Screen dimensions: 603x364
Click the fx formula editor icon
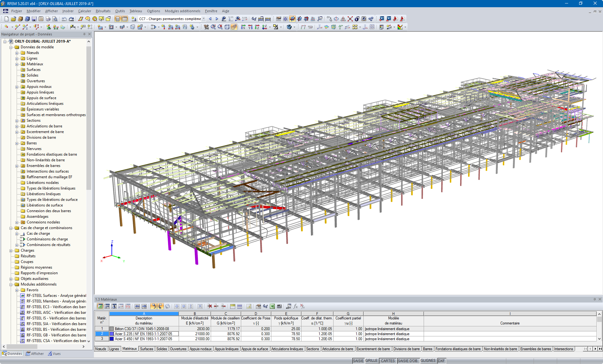pyautogui.click(x=296, y=306)
